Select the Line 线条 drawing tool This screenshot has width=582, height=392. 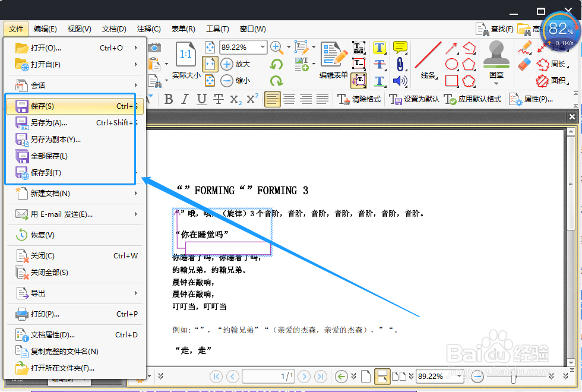click(428, 60)
